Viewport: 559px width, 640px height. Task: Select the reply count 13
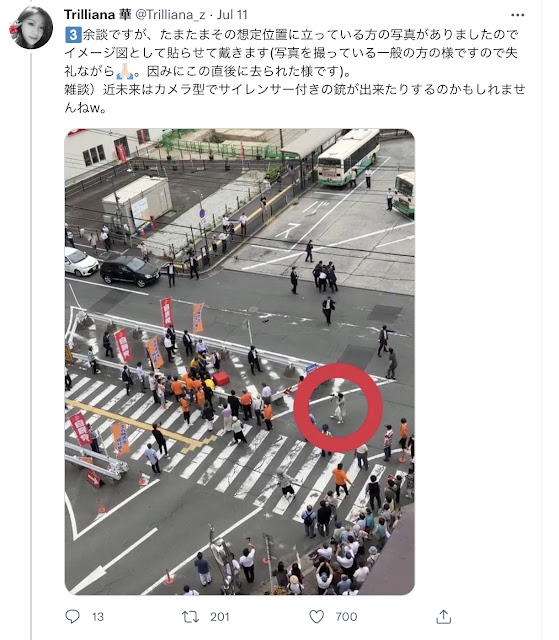point(98,617)
